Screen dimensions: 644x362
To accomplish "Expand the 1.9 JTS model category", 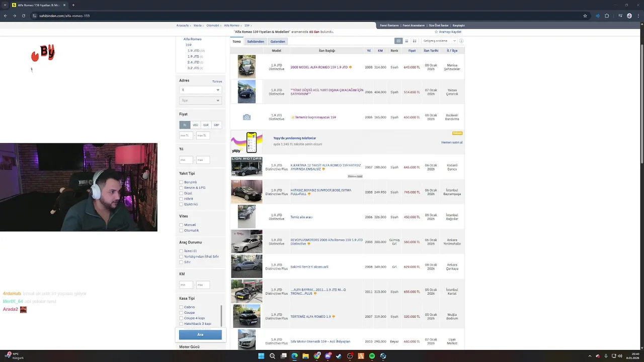I will (x=193, y=56).
